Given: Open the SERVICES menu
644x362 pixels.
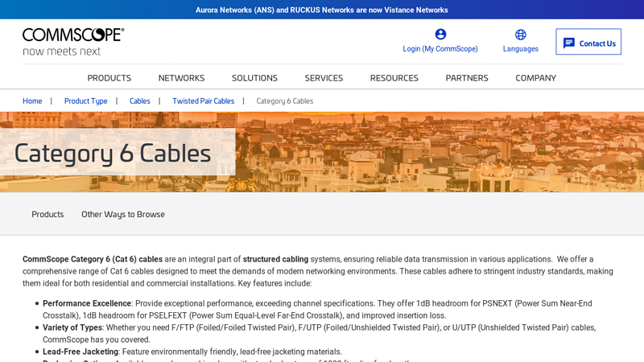Looking at the screenshot, I should pos(324,78).
